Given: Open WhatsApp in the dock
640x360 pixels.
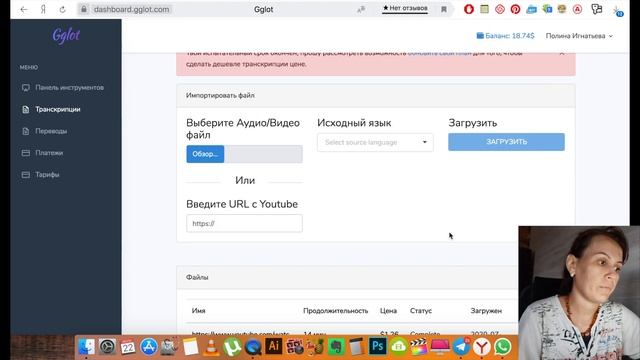Looking at the screenshot, I should pos(503,347).
